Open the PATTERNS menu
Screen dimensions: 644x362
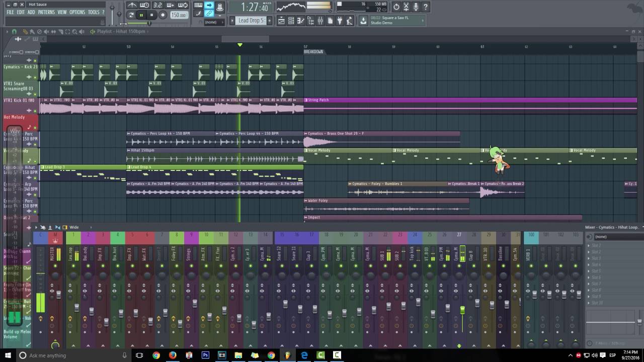coord(46,12)
